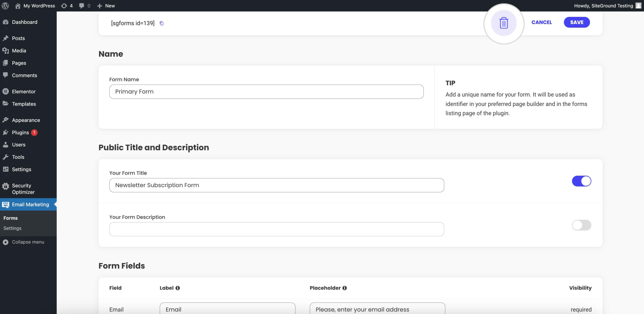
Task: Open Email Marketing Settings submenu
Action: 12,228
